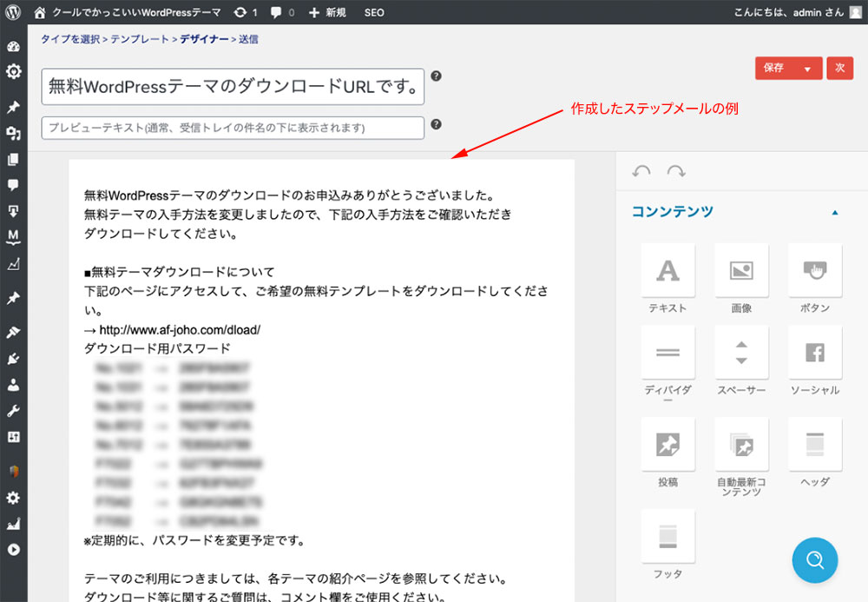
Task: Click the ※定期的に、パスワードを変更予定です line
Action: (194, 540)
